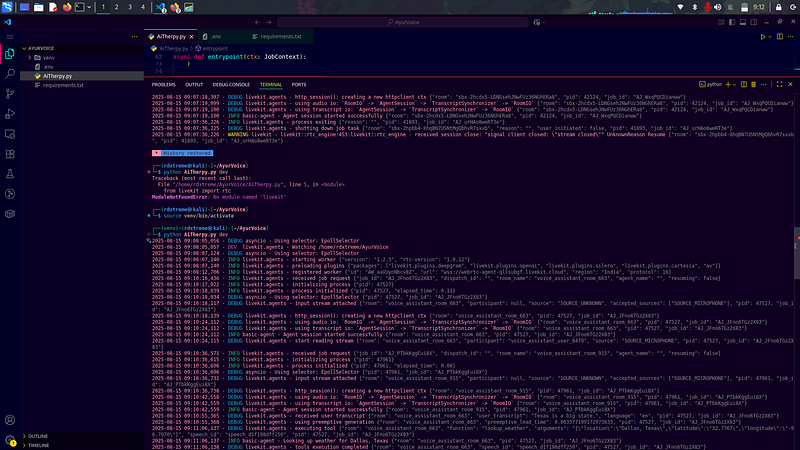Open the clock showing 9:12
The width and height of the screenshot is (800, 450).
(759, 7)
